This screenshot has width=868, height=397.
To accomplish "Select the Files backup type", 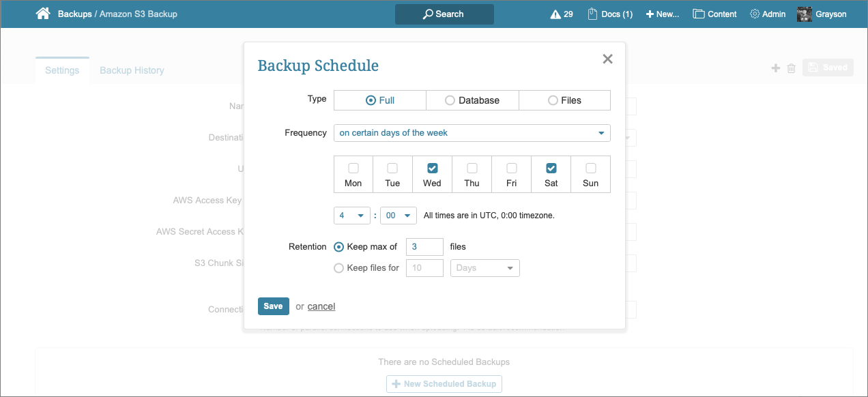I will [564, 100].
